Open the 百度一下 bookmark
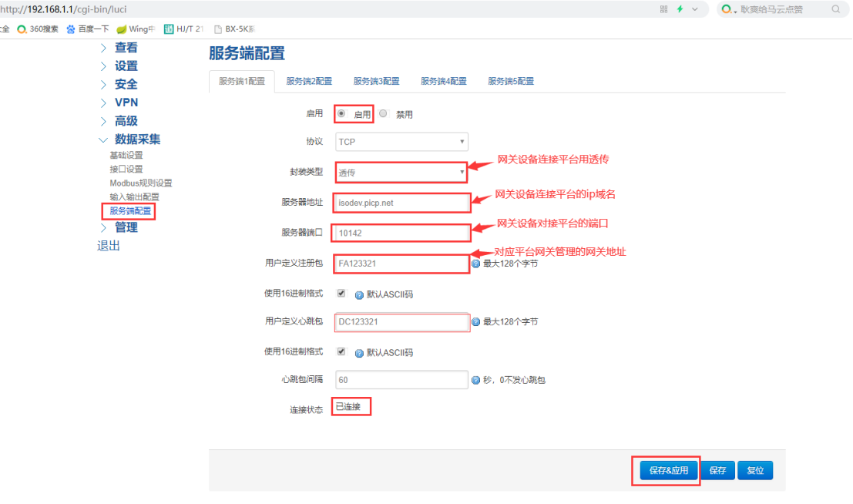The width and height of the screenshot is (853, 504). (88, 29)
